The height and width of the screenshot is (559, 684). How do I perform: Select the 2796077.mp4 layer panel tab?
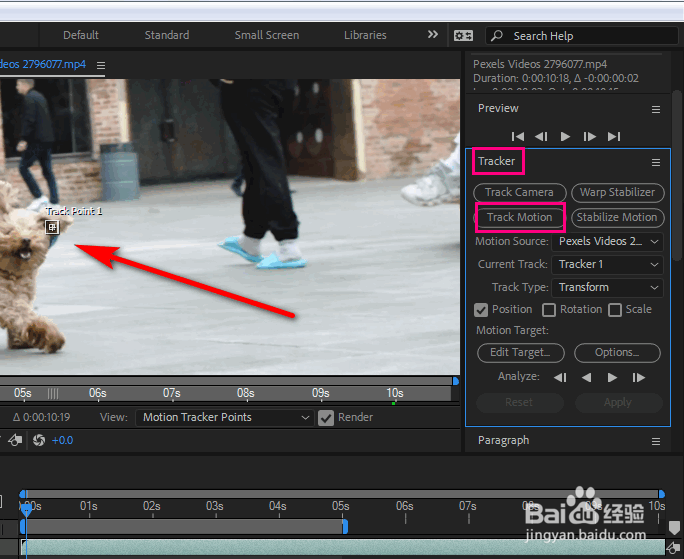click(x=43, y=65)
